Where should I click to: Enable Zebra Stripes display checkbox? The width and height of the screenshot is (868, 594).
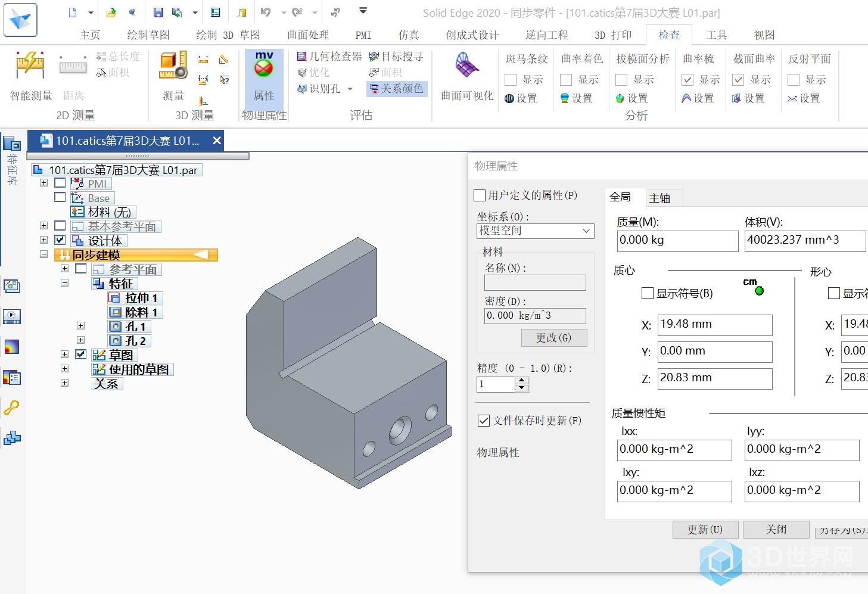point(511,80)
